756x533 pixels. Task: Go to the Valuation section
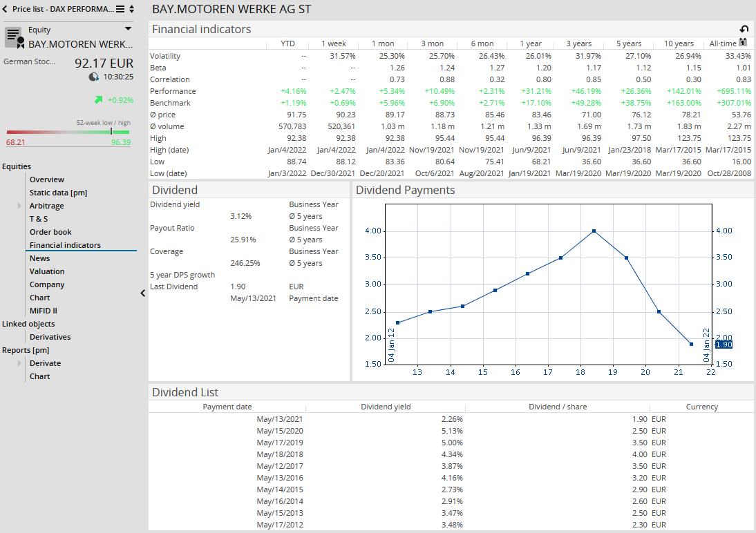pyautogui.click(x=47, y=271)
